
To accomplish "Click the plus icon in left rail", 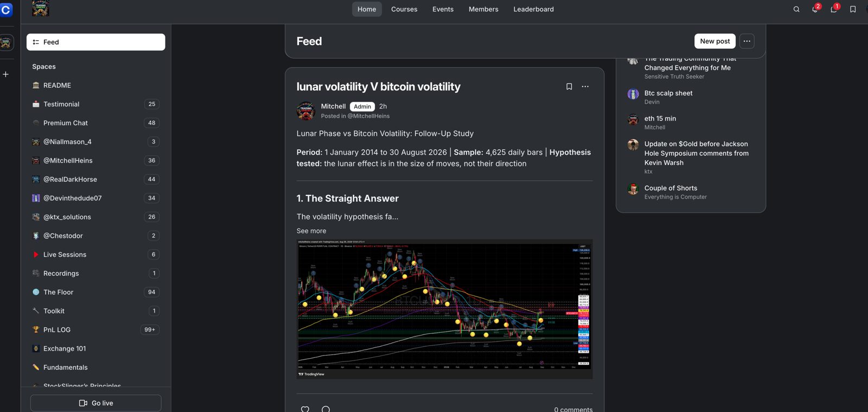I will [6, 74].
